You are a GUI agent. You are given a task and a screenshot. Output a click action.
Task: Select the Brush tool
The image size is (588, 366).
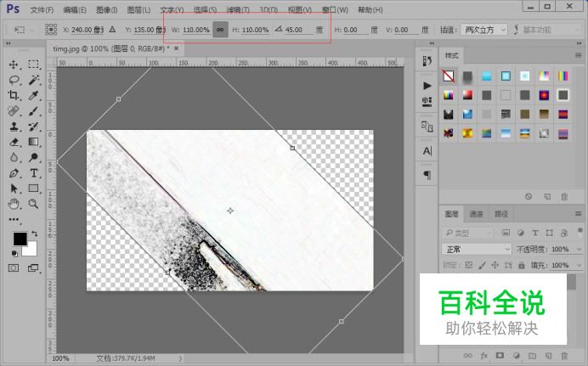click(33, 111)
